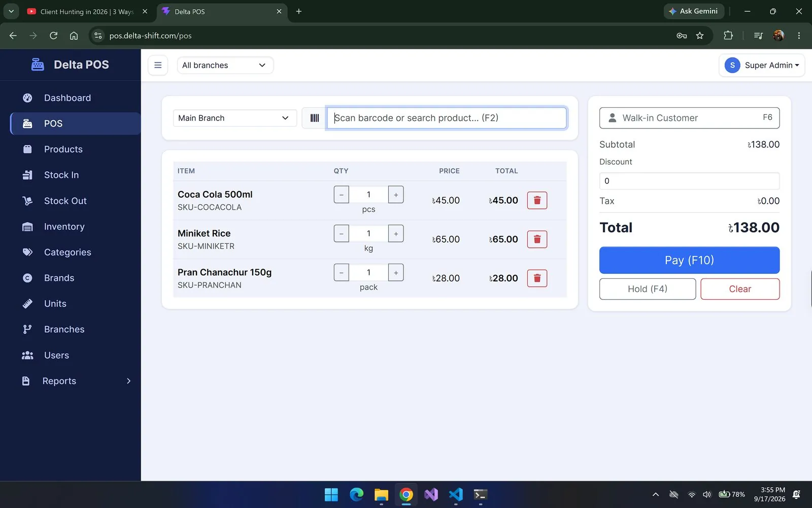Image resolution: width=812 pixels, height=508 pixels.
Task: Click the Discount input field
Action: 689,181
